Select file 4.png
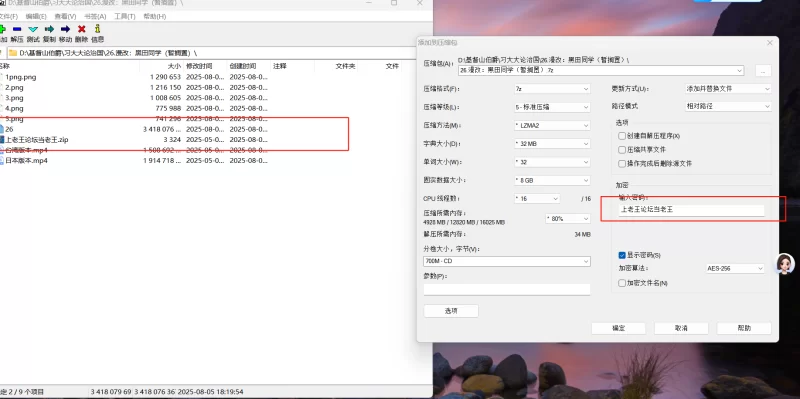Viewport: 800px width, 399px height. (x=14, y=108)
